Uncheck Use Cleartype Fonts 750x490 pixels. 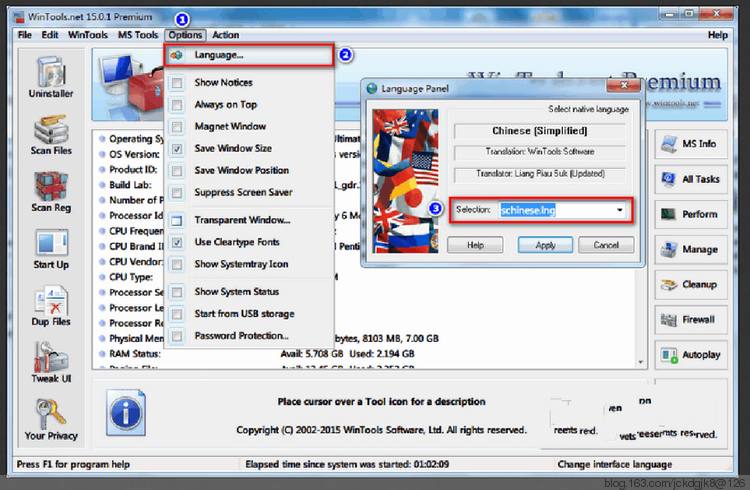click(176, 243)
